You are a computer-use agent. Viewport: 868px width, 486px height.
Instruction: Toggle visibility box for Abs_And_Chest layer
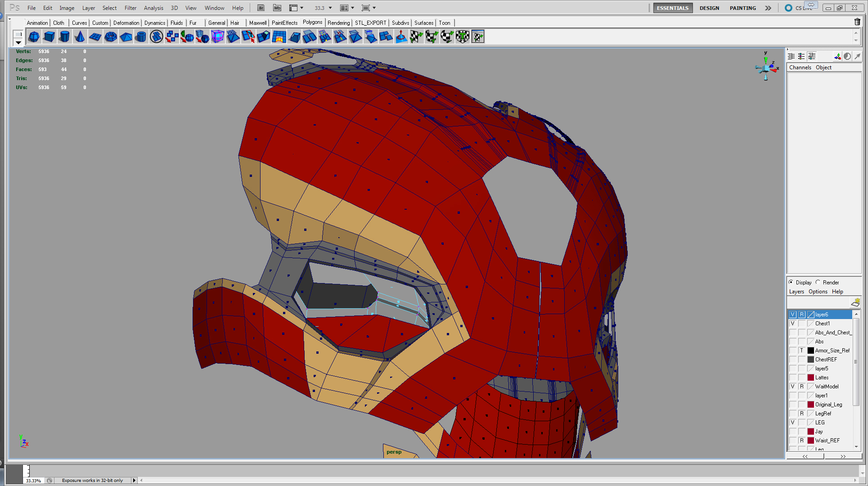click(793, 333)
